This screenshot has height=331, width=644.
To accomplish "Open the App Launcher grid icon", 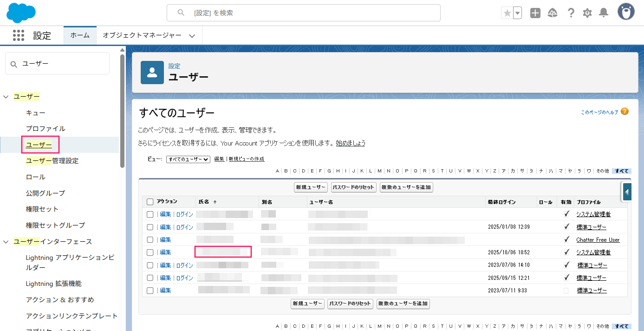I will click(x=19, y=35).
